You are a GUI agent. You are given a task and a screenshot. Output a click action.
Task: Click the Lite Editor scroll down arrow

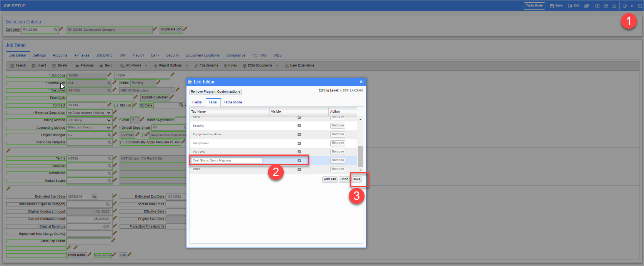(360, 170)
